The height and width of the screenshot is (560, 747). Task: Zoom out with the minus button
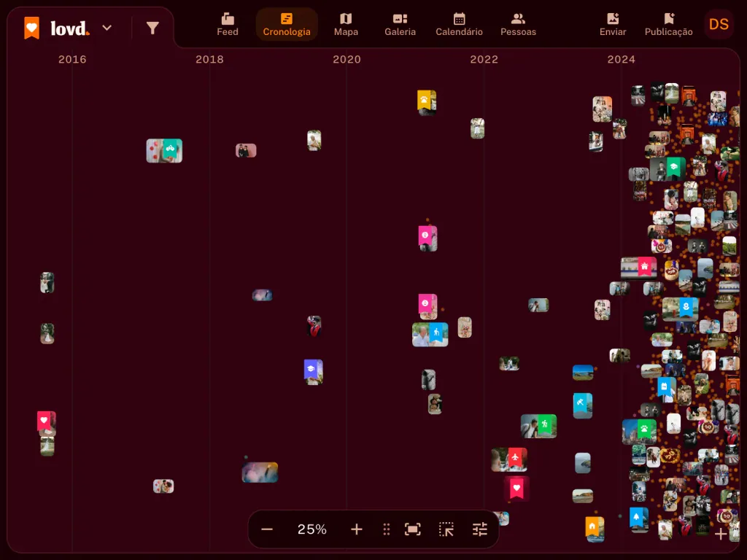[267, 529]
